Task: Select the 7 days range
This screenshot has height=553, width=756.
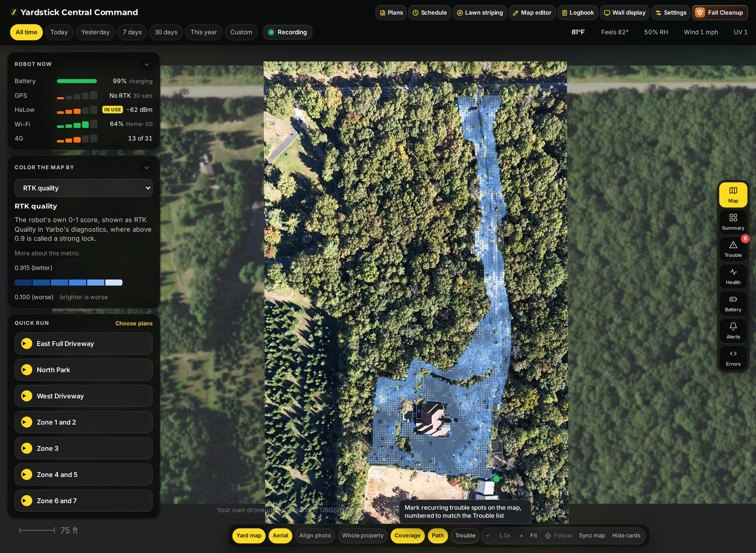Action: click(x=132, y=32)
